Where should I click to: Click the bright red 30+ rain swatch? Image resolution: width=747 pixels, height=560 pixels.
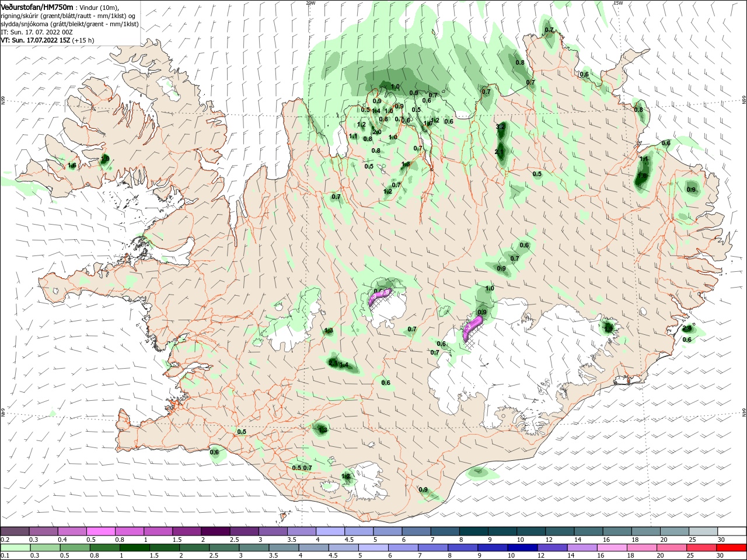tap(732, 548)
